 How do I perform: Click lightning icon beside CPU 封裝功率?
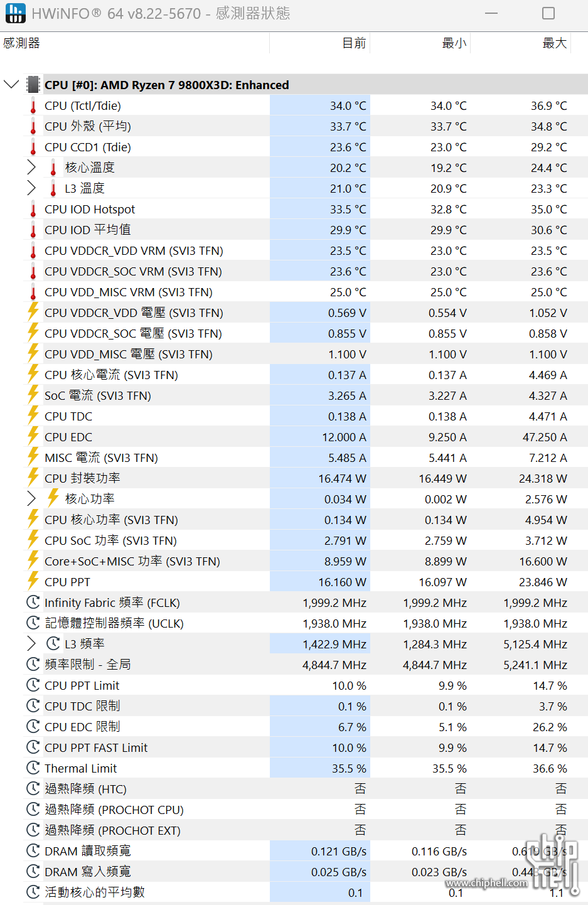[33, 478]
